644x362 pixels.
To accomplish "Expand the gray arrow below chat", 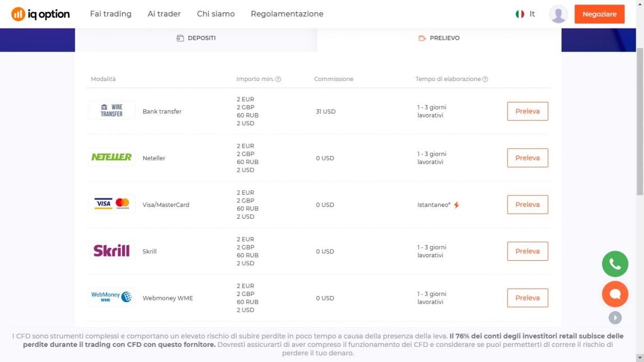I will (x=615, y=318).
